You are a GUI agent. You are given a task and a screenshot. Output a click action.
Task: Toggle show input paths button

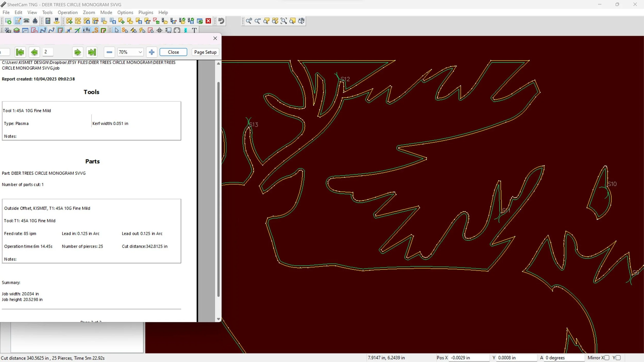(34, 30)
